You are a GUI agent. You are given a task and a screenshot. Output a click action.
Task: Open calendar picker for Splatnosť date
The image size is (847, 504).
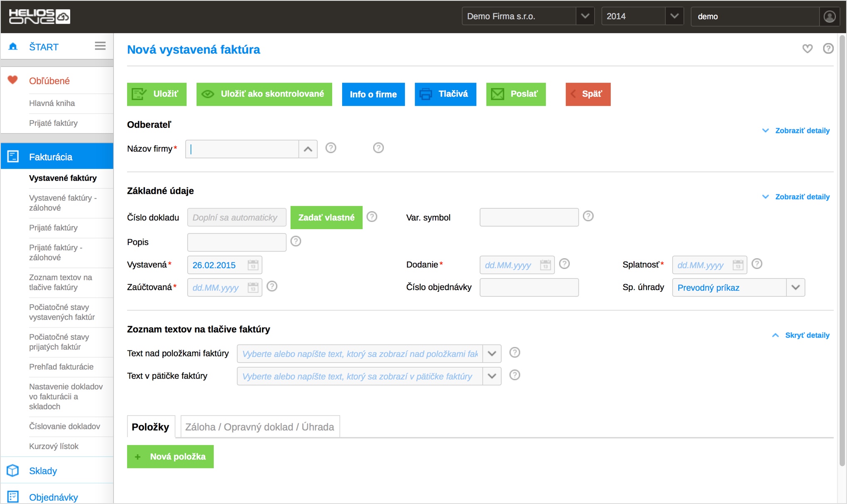coord(738,265)
